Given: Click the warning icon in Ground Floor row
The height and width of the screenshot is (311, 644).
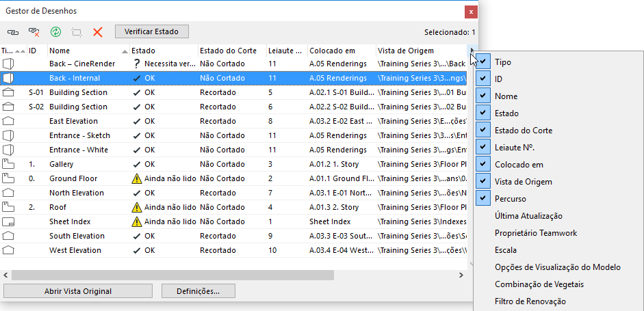Looking at the screenshot, I should (137, 178).
